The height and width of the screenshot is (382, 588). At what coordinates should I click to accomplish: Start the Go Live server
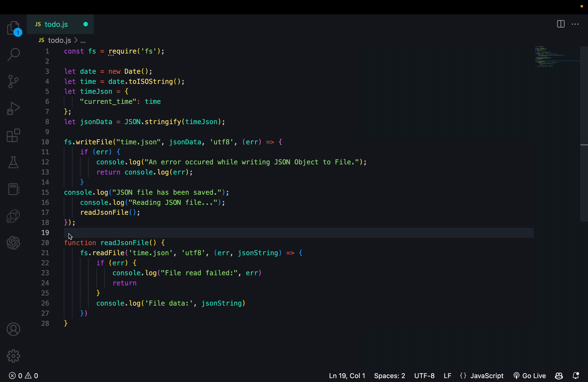point(530,376)
